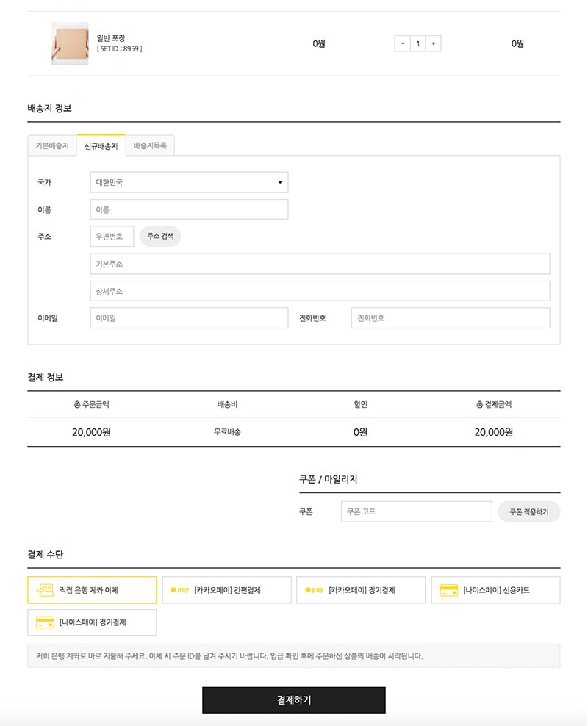Submit order with 결제하기 button
This screenshot has height=726, width=588.
[293, 700]
